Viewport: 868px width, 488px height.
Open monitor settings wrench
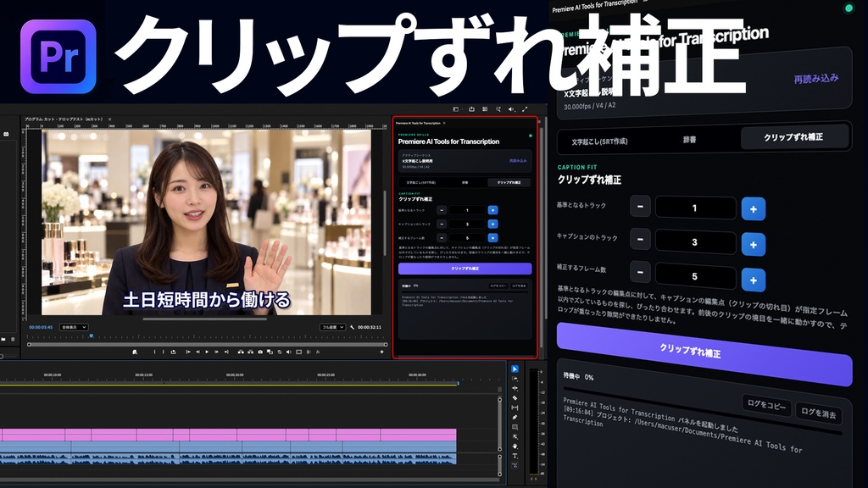tap(352, 327)
